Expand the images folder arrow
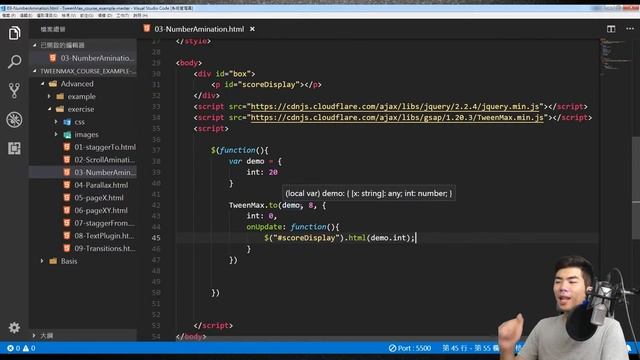 [56, 134]
